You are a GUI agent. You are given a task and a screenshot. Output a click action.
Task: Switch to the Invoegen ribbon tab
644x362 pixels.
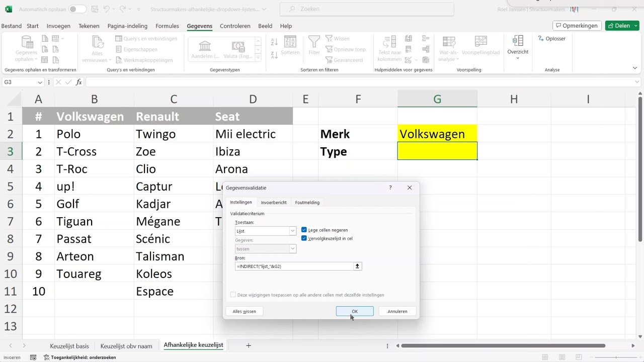pyautogui.click(x=58, y=26)
